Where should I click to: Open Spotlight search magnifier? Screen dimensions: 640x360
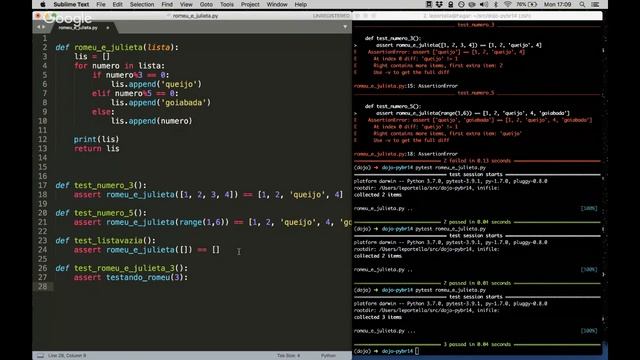point(582,4)
